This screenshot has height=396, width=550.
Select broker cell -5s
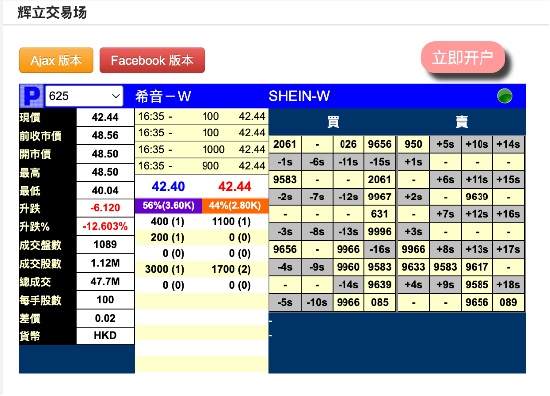tap(285, 302)
